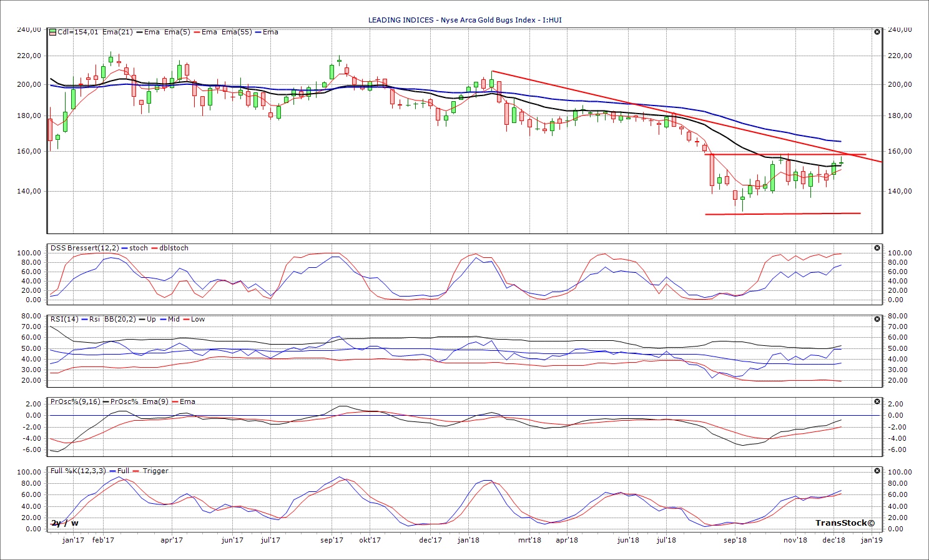
Task: Select the Ema(21) legend label
Action: click(x=117, y=32)
